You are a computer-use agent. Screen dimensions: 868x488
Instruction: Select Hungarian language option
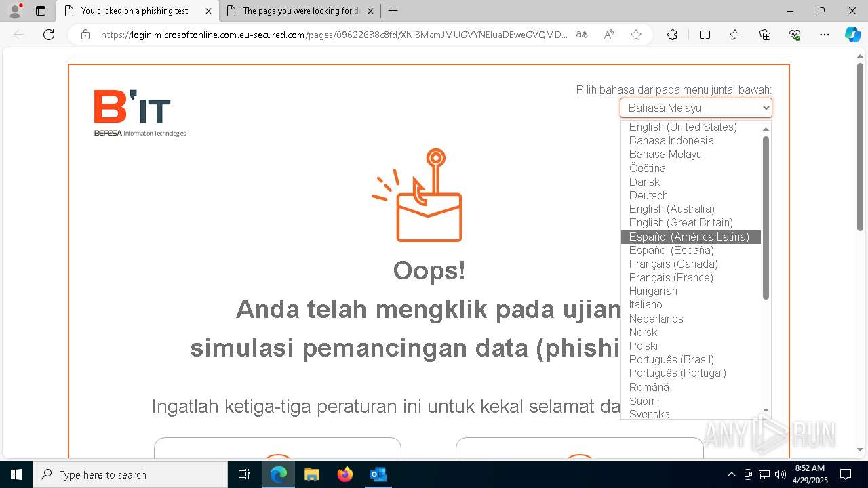(690, 291)
